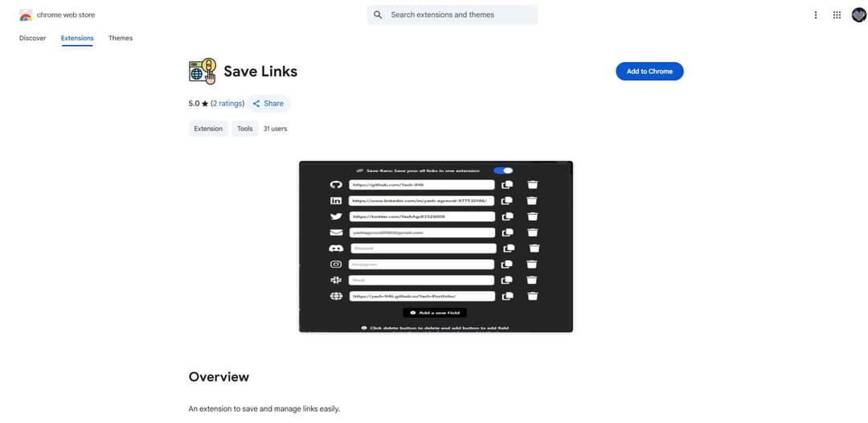Click the Extension category chip
868x423 pixels.
pyautogui.click(x=208, y=129)
